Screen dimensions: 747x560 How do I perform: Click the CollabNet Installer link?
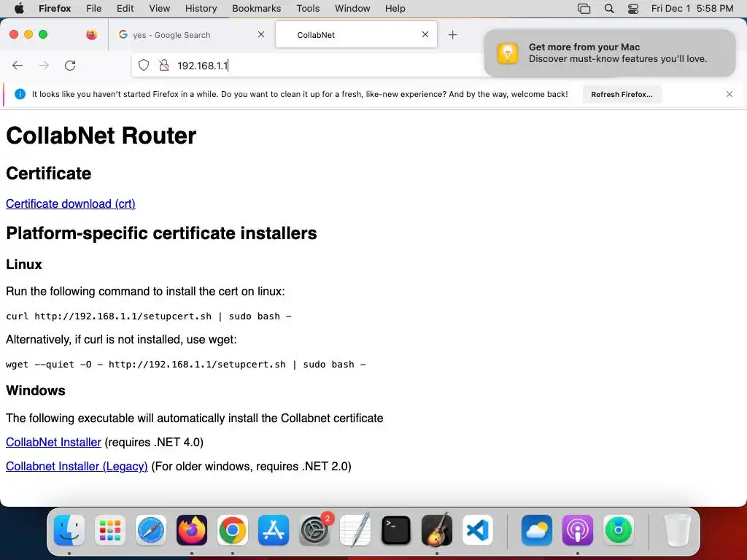point(53,443)
